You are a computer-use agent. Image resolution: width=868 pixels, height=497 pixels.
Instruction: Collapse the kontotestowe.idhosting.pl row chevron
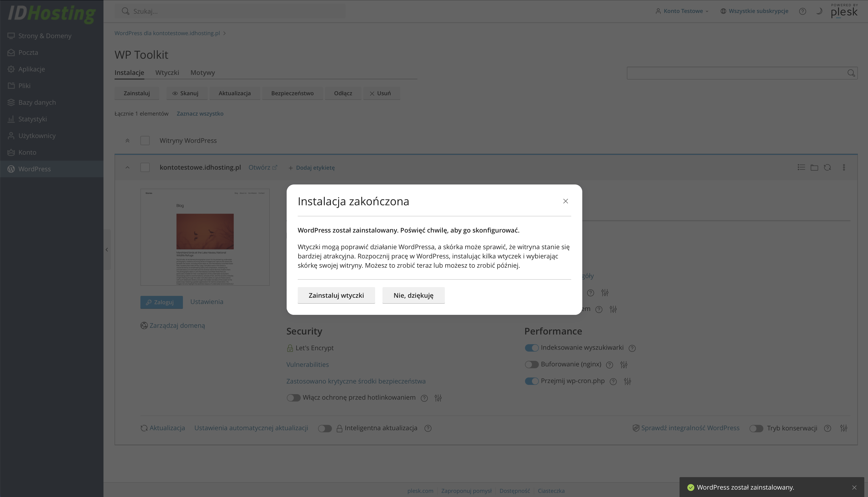127,168
